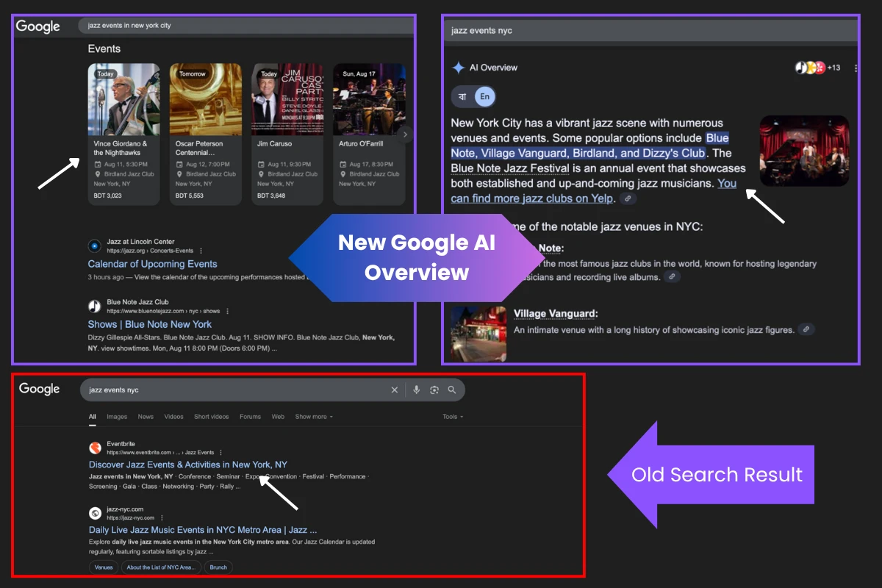This screenshot has width=882, height=588.
Task: Open Vince Giordano & the Nighthawks event card
Action: pyautogui.click(x=124, y=134)
